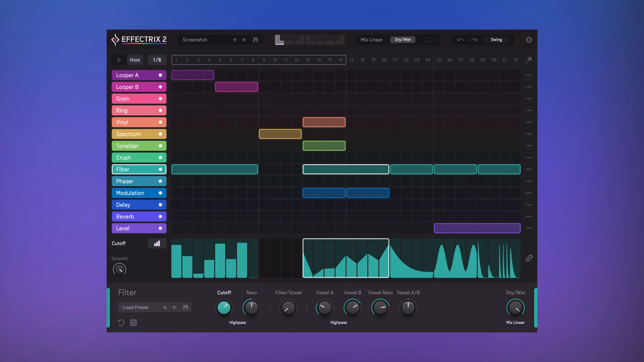
Task: Toggle the Reverb effect on/off dot
Action: pos(161,217)
